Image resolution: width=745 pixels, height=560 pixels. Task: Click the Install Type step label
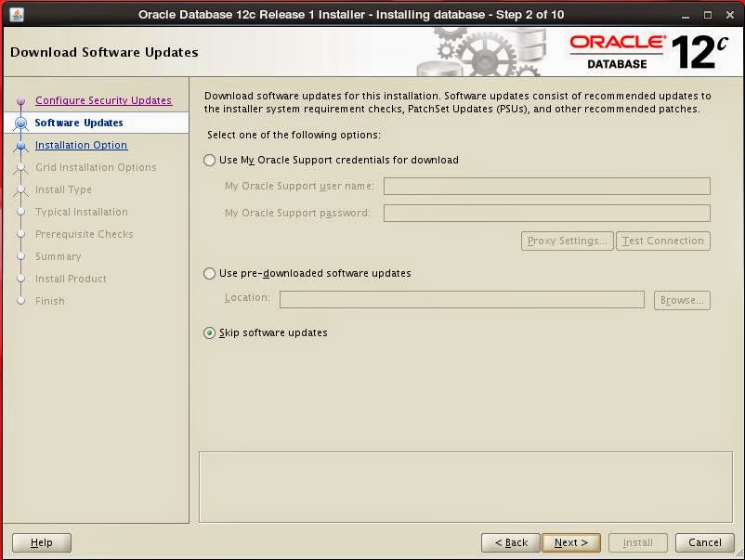(64, 189)
